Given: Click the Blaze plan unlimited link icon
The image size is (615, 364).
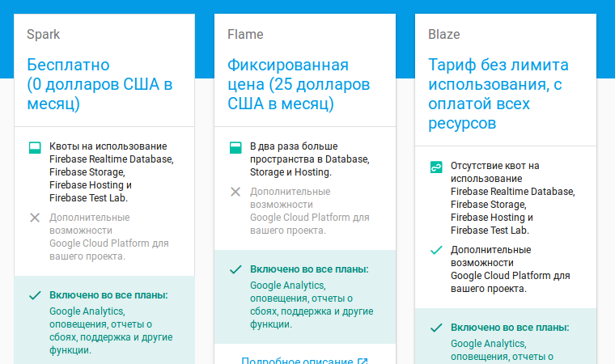Looking at the screenshot, I should [436, 167].
